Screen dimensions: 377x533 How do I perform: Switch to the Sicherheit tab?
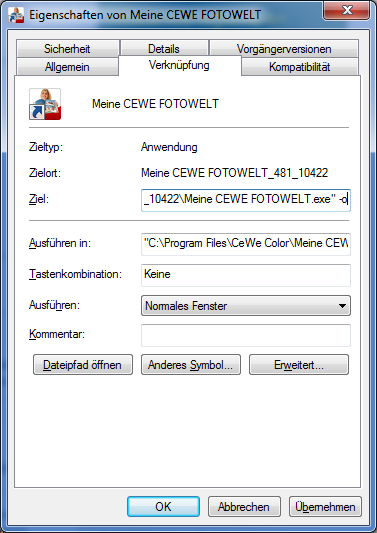click(x=67, y=49)
